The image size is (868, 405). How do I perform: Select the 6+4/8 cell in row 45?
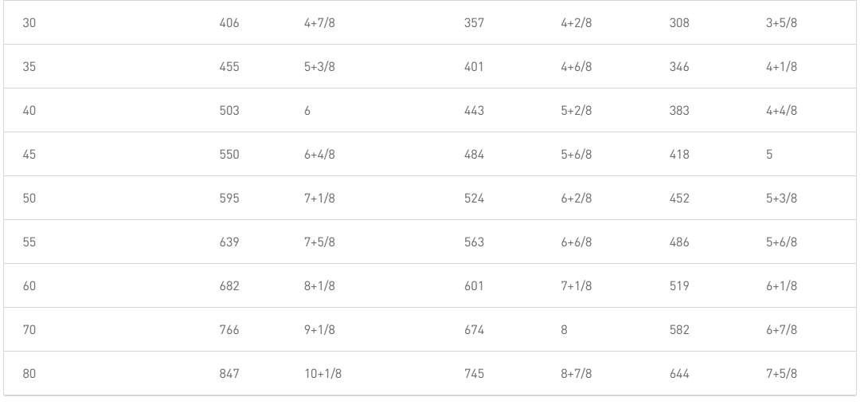click(x=319, y=155)
